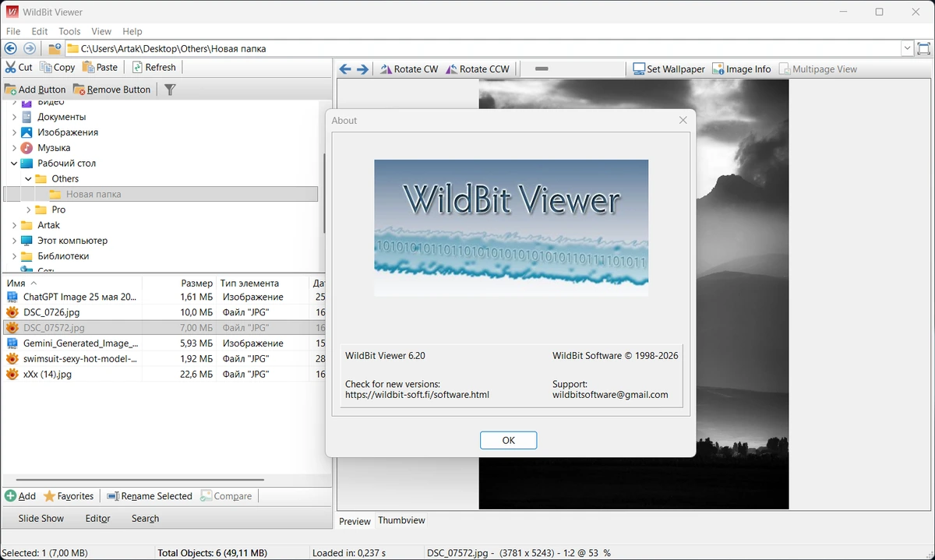Sort files by the Имя column header

click(x=74, y=284)
